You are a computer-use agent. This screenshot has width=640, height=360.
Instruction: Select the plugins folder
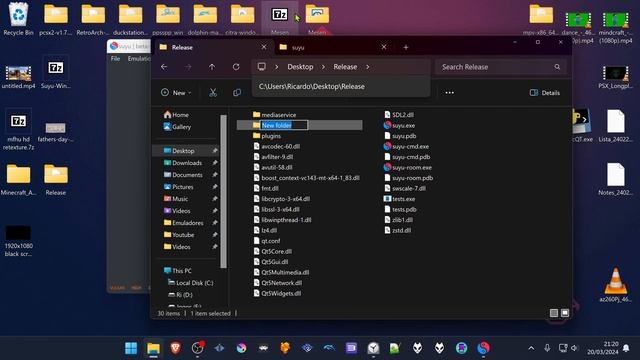tap(267, 136)
